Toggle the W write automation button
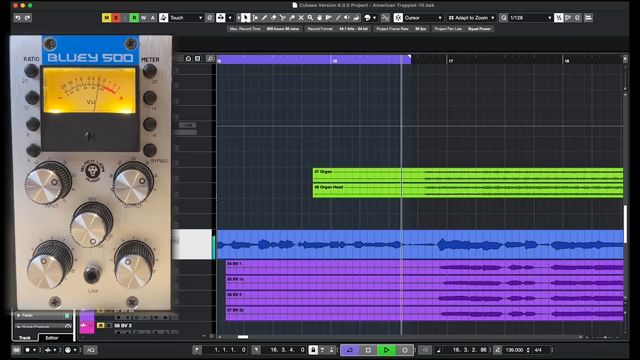This screenshot has width=640, height=360. point(143,18)
